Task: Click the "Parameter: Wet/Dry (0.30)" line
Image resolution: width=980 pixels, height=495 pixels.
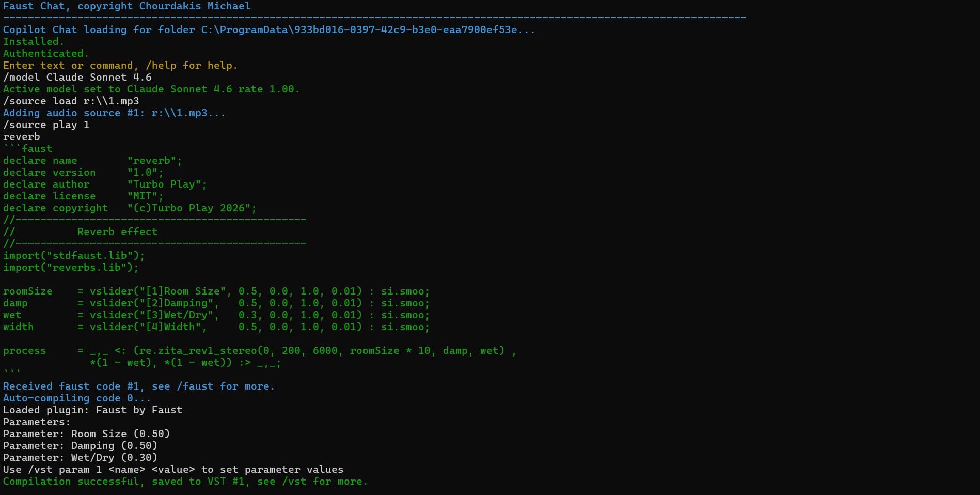Action: [80, 458]
